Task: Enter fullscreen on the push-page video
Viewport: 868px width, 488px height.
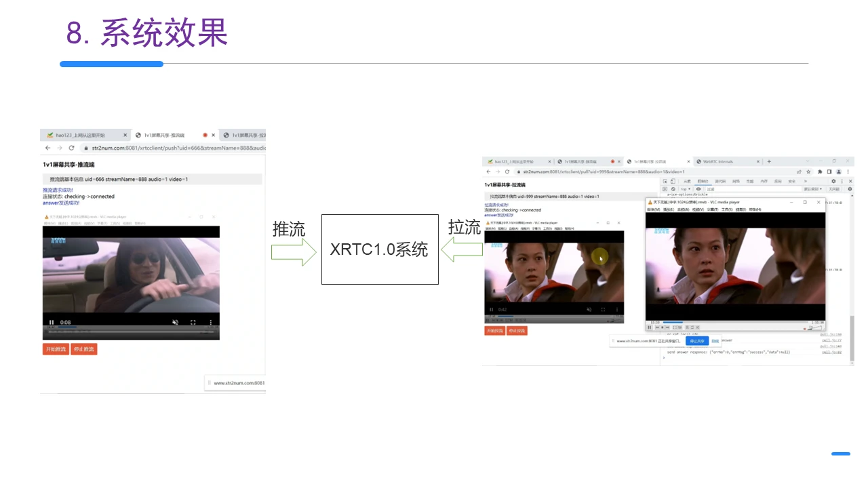Action: click(193, 322)
